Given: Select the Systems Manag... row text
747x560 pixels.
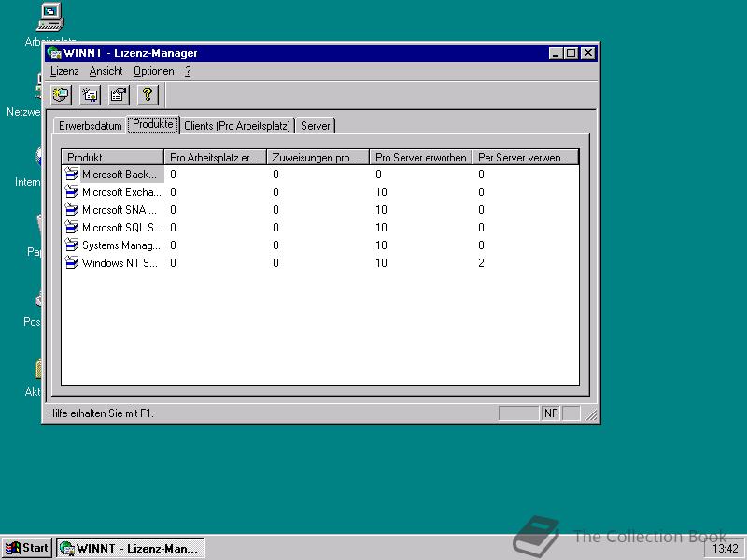Looking at the screenshot, I should pyautogui.click(x=121, y=245).
